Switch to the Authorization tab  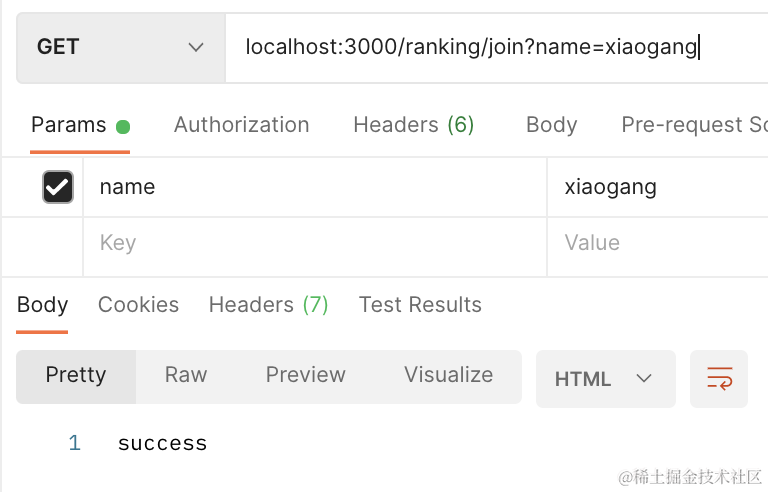pyautogui.click(x=241, y=125)
